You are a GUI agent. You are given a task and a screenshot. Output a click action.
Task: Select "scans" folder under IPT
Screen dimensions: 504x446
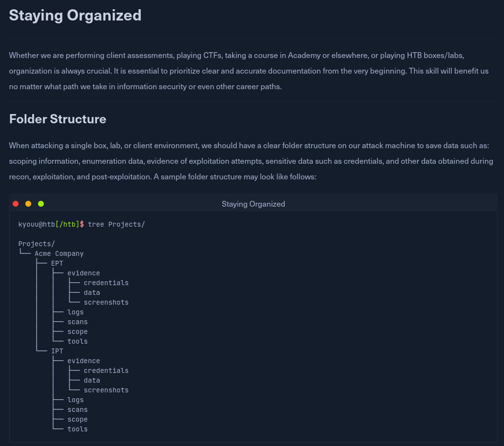[x=78, y=409]
